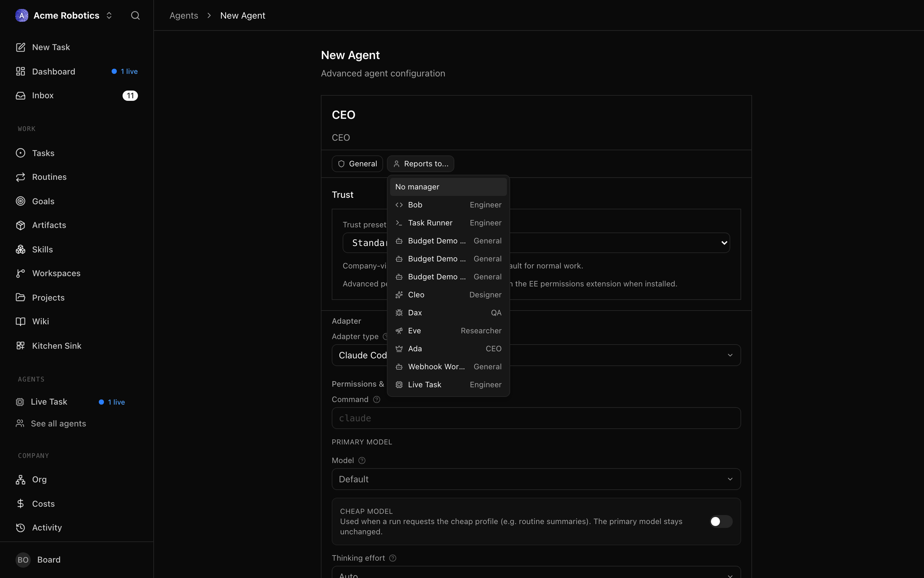
Task: Select No manager in the list
Action: (x=448, y=187)
